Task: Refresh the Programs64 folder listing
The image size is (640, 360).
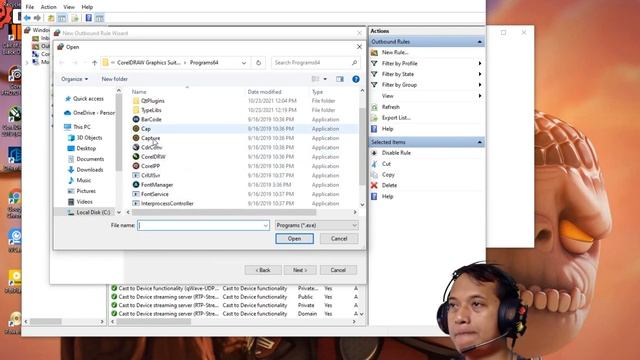Action: pyautogui.click(x=258, y=63)
